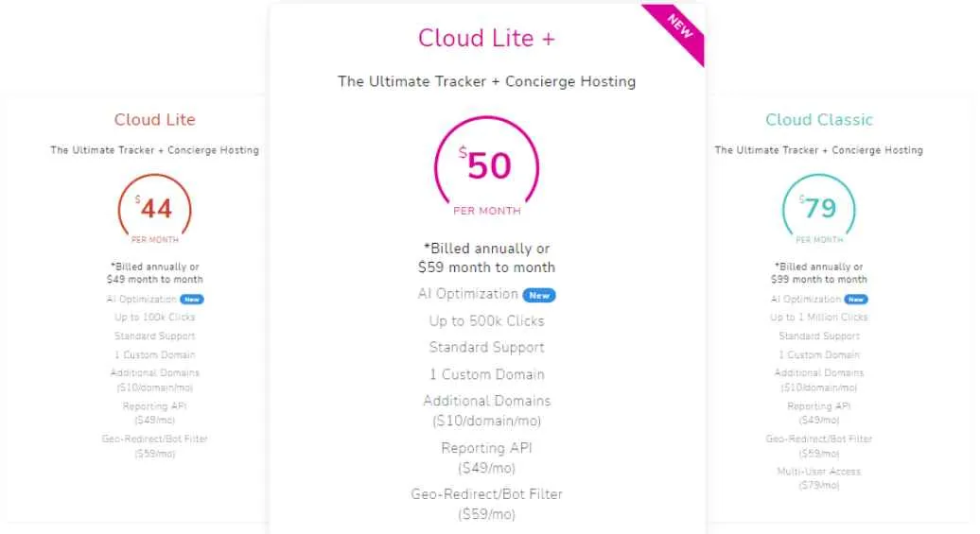Click the New badge in Cloud Lite +
Image resolution: width=980 pixels, height=534 pixels.
539,295
